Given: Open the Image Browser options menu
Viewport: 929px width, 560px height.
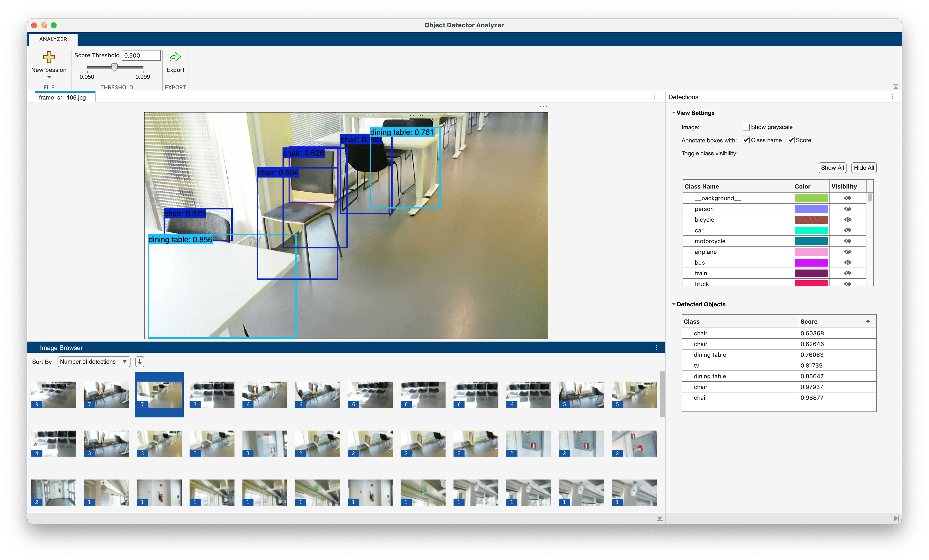Looking at the screenshot, I should pos(656,348).
